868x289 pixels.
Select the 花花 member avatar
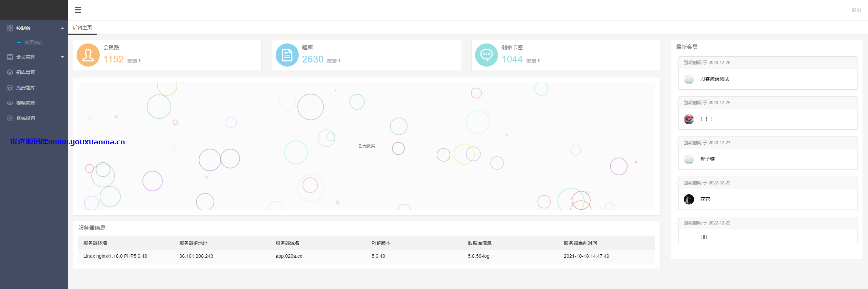[689, 199]
